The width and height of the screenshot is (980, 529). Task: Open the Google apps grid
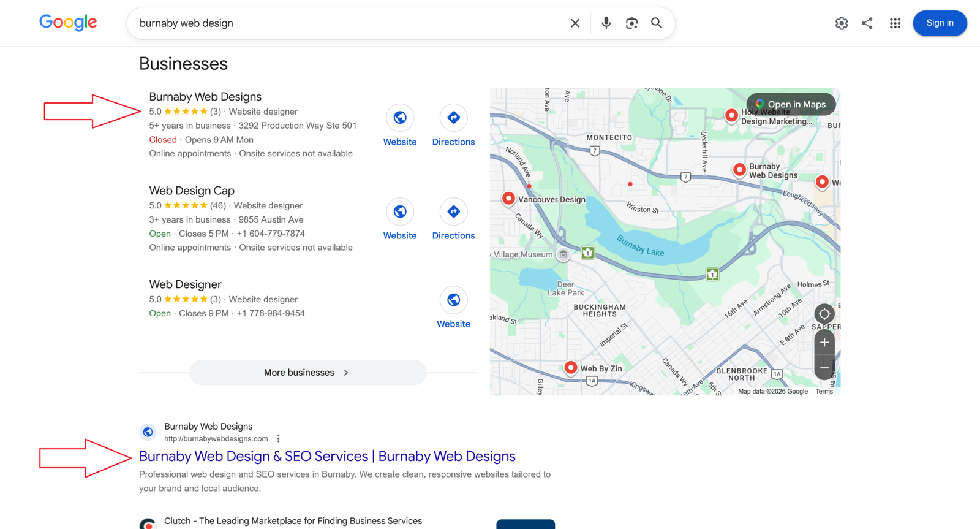895,23
